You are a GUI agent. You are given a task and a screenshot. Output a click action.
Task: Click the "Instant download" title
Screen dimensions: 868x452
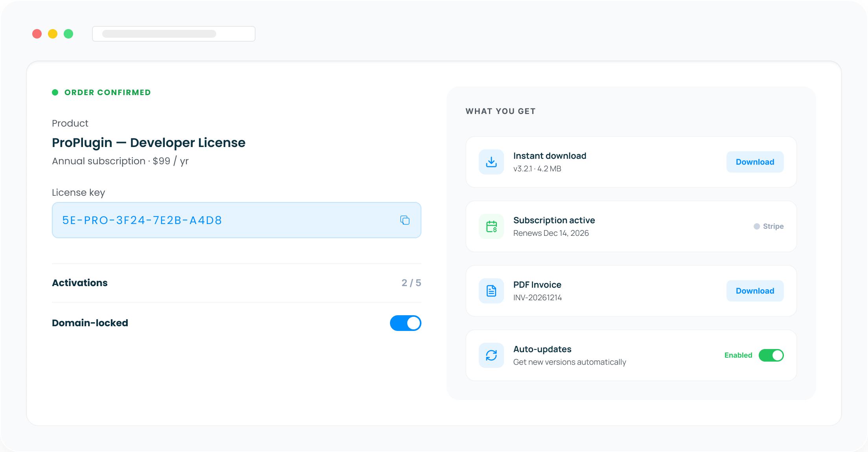(550, 156)
